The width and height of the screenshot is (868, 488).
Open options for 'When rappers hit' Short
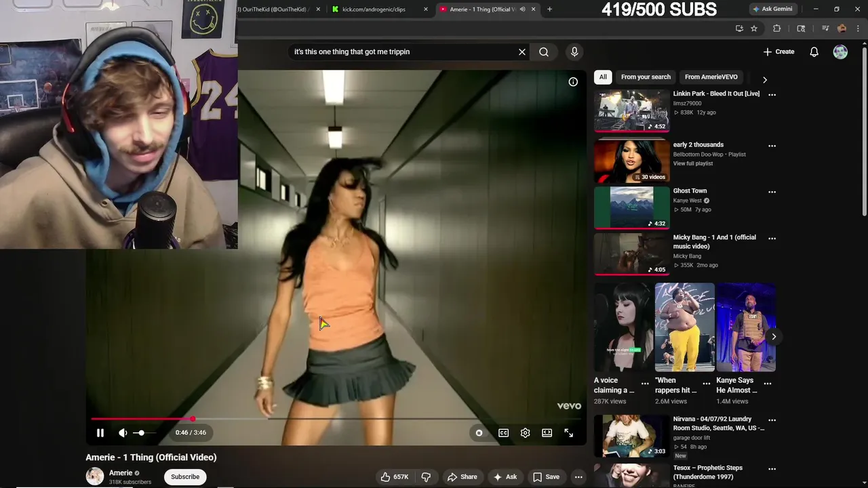point(707,384)
